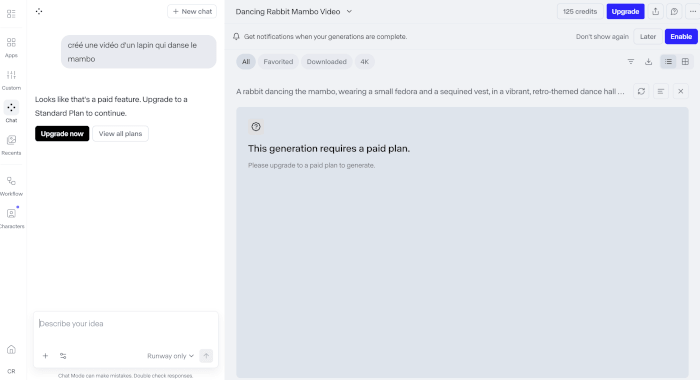Open the Characters section
This screenshot has width=700, height=380.
pyautogui.click(x=12, y=218)
